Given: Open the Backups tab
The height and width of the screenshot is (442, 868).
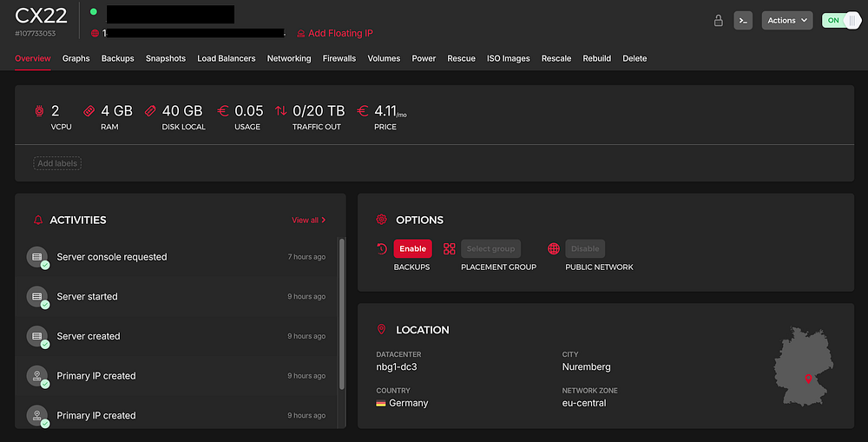Looking at the screenshot, I should pos(117,58).
